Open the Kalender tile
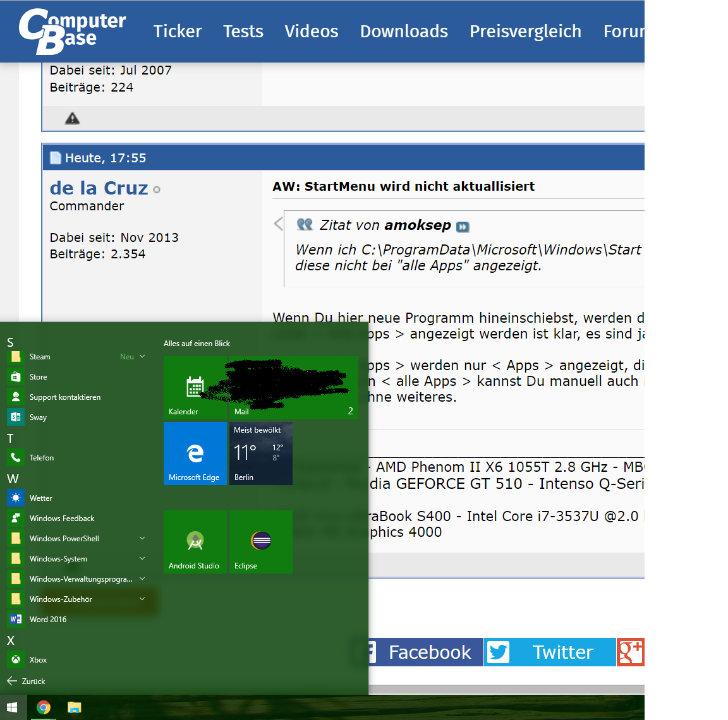 click(195, 388)
